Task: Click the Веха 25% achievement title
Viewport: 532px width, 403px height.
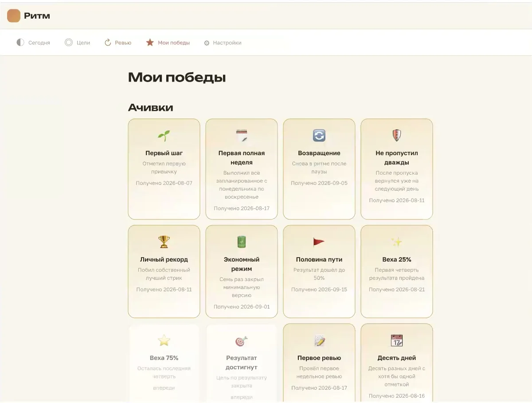Action: [x=397, y=259]
